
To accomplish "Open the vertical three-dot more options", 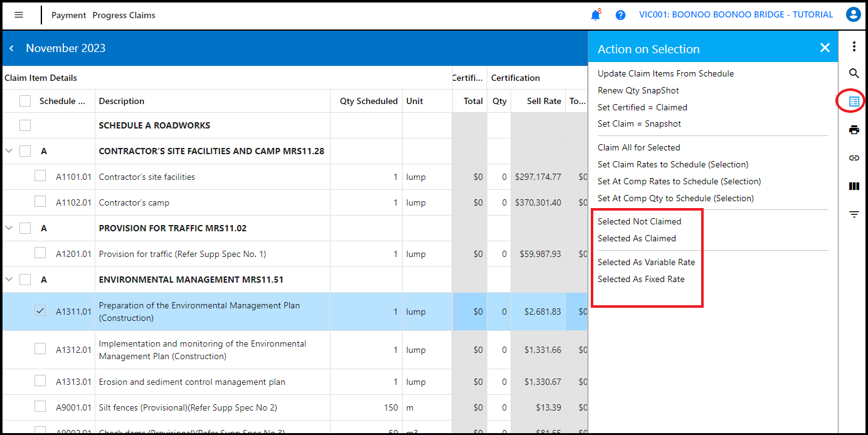I will point(854,46).
